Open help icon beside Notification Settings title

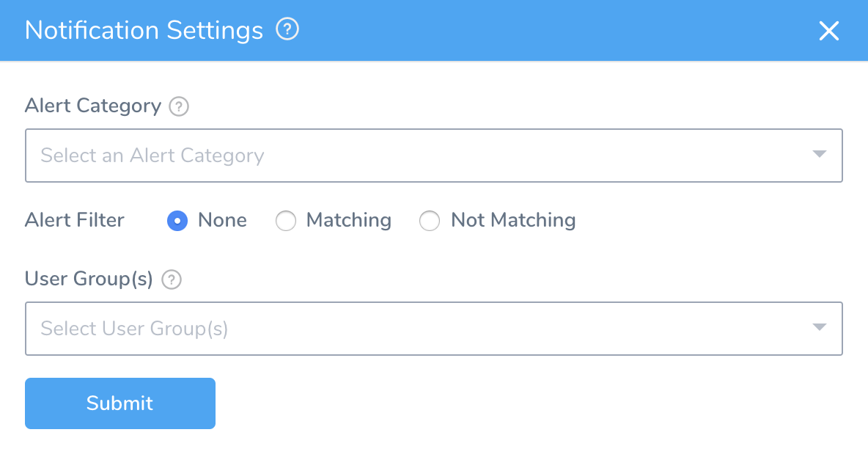(287, 29)
